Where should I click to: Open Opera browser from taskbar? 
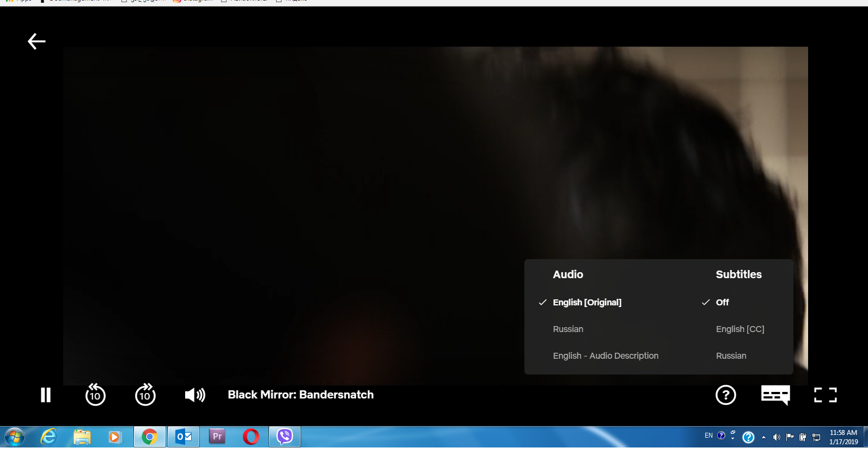coord(251,437)
